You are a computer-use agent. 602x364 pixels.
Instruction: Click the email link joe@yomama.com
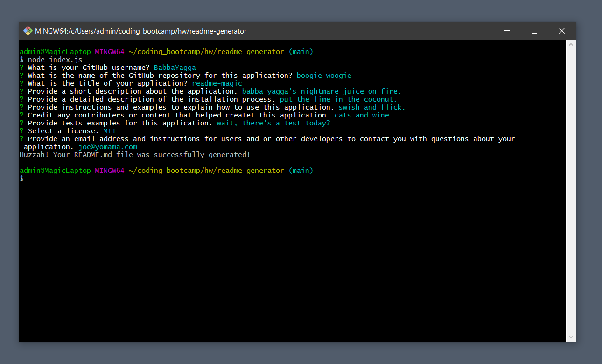[x=107, y=146]
